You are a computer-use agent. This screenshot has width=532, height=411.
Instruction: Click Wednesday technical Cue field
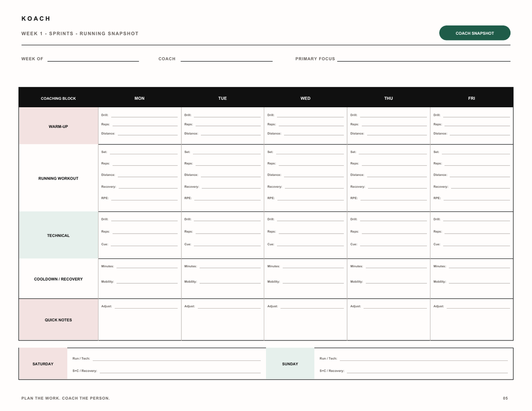click(310, 244)
